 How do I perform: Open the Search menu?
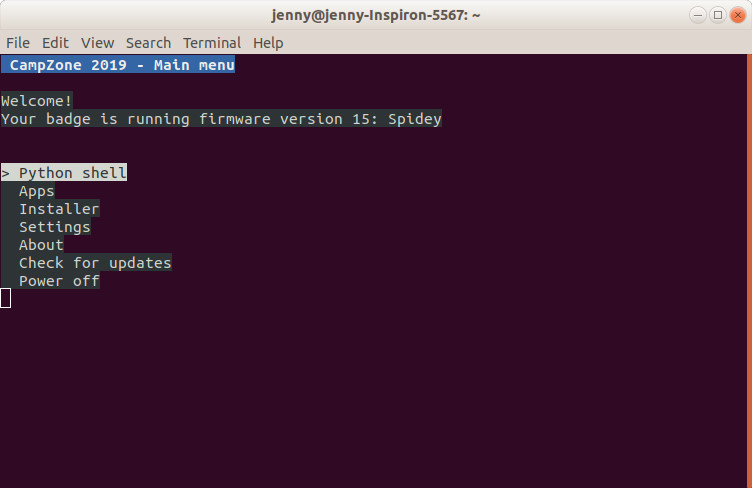pos(148,43)
